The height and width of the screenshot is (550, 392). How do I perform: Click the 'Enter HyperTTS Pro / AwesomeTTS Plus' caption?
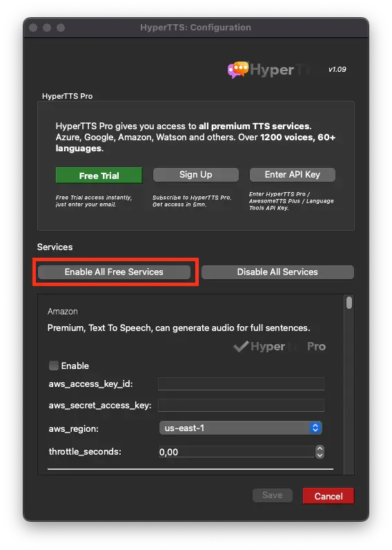291,201
